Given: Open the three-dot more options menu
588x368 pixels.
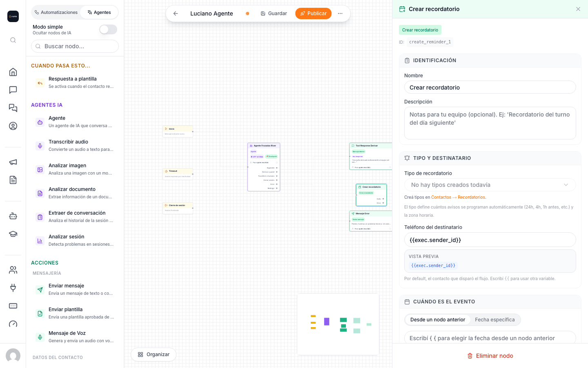Looking at the screenshot, I should [x=340, y=13].
